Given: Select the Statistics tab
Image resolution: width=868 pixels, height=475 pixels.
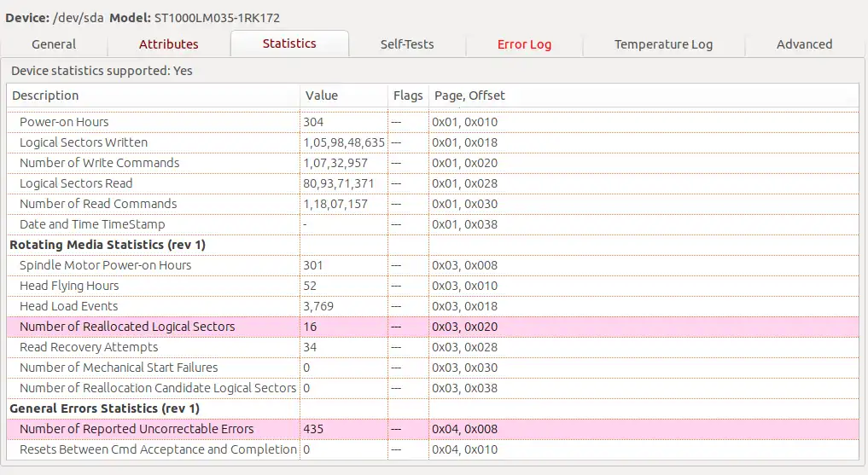Looking at the screenshot, I should coord(289,43).
